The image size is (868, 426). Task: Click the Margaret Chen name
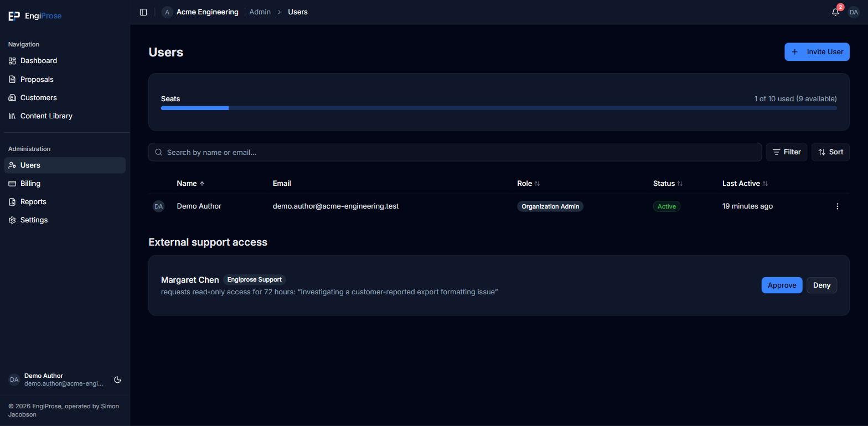click(190, 280)
